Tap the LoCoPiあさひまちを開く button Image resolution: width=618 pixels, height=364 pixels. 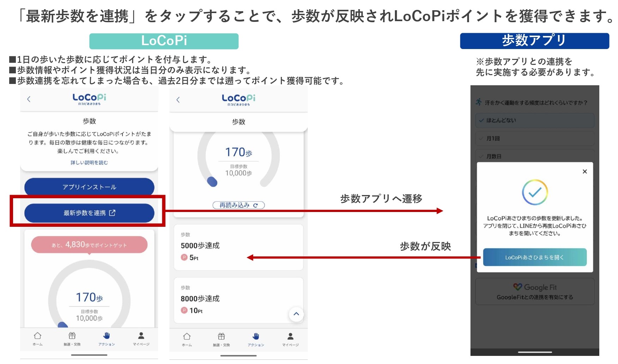pos(535,257)
